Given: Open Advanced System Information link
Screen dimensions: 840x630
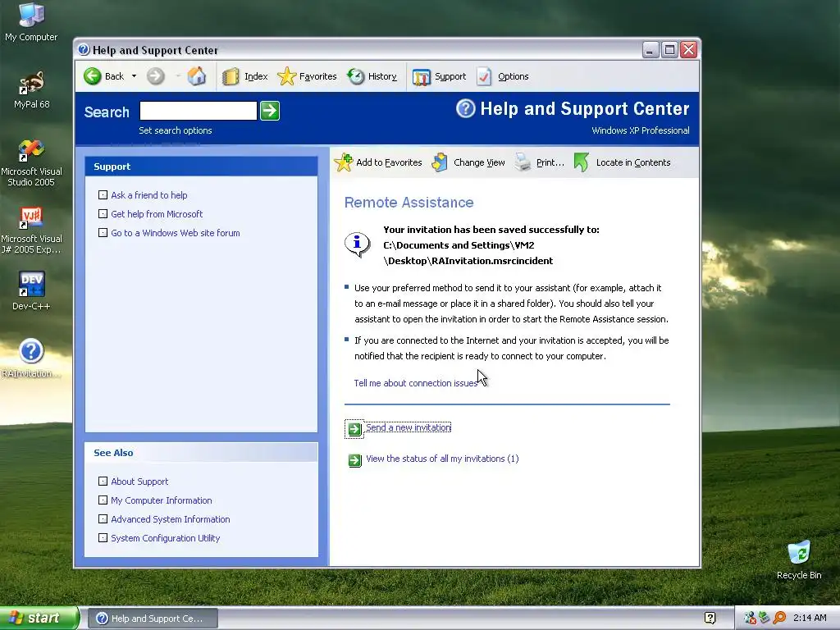Looking at the screenshot, I should point(171,518).
